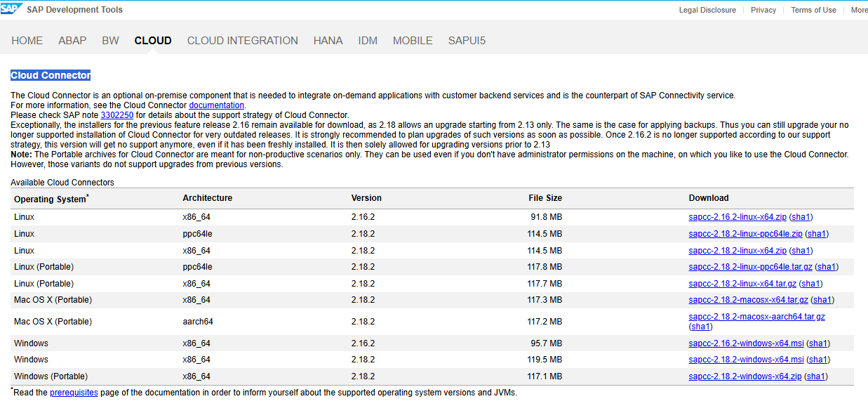The height and width of the screenshot is (413, 868).
Task: Open sha1 for sapcc-2.18.2-linux-x64.tar.gz
Action: [x=810, y=284]
